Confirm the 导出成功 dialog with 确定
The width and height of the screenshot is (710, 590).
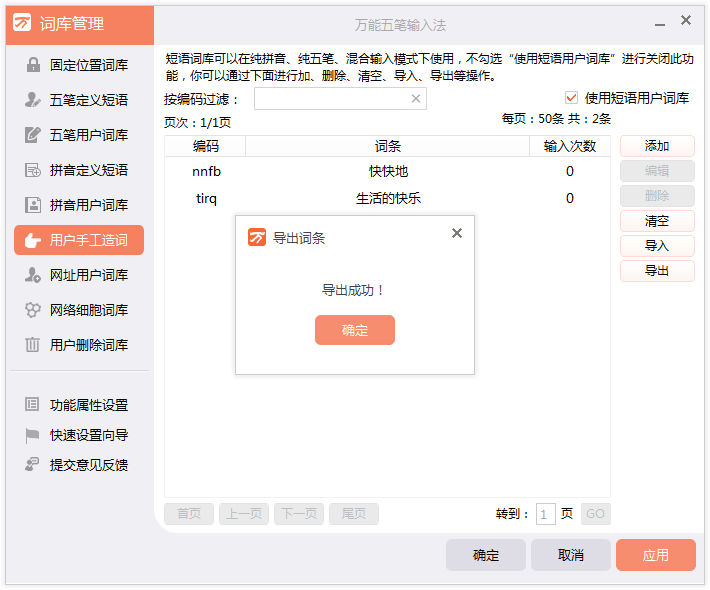(355, 330)
